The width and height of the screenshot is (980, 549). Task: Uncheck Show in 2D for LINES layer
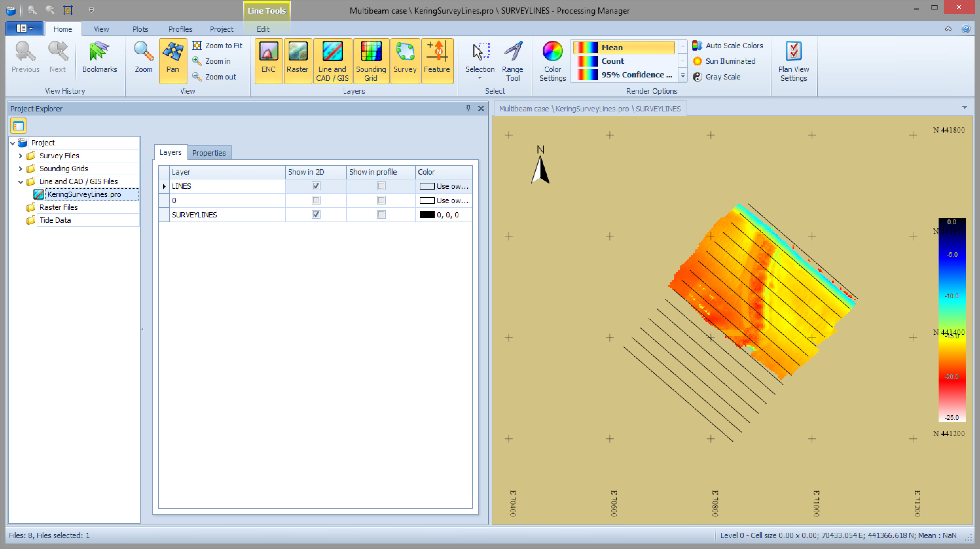316,186
